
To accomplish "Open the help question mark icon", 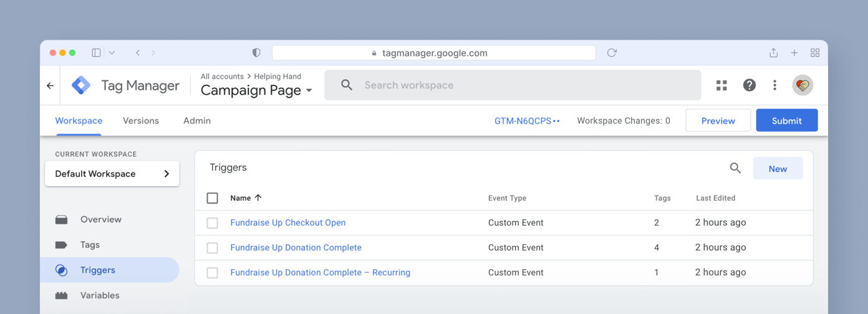I will [x=750, y=85].
